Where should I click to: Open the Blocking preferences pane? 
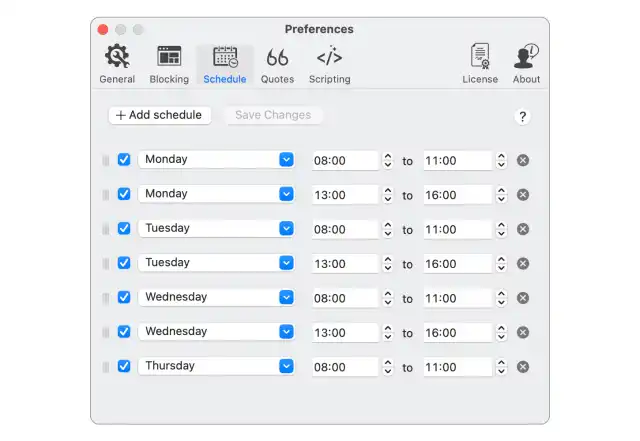click(x=169, y=64)
